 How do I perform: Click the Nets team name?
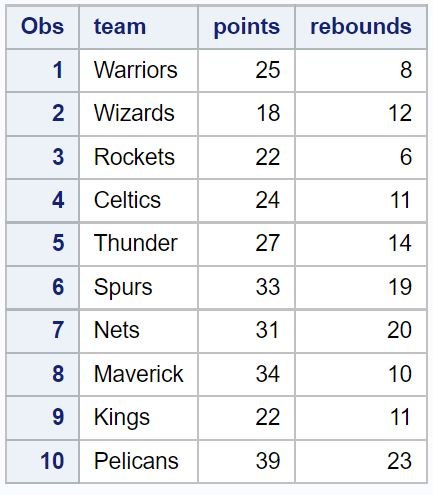[117, 330]
